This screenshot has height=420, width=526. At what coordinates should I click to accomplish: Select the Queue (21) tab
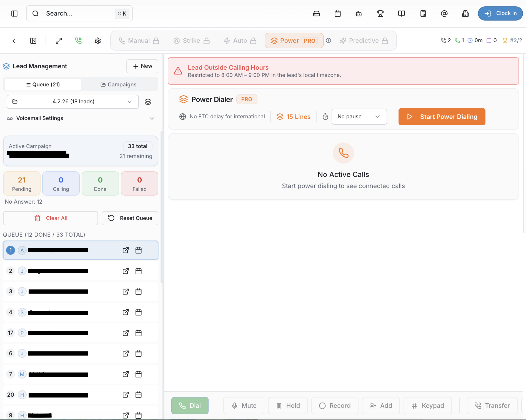click(42, 84)
